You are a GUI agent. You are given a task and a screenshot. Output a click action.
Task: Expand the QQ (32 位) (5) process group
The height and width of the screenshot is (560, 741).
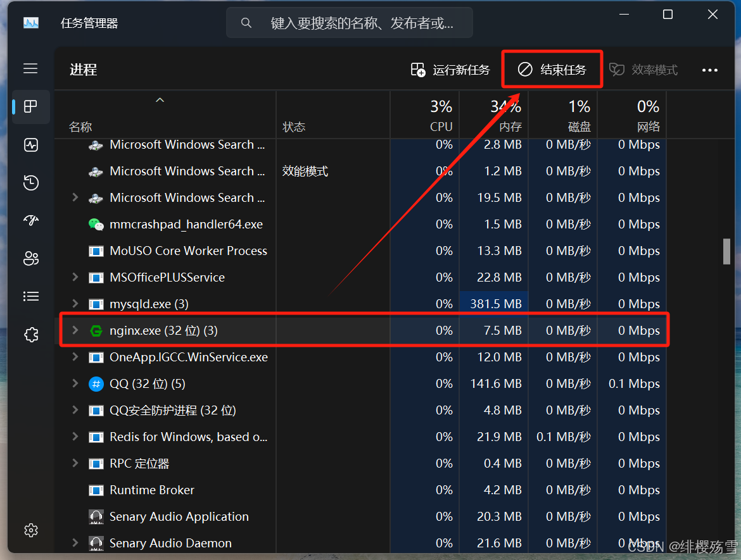coord(75,383)
